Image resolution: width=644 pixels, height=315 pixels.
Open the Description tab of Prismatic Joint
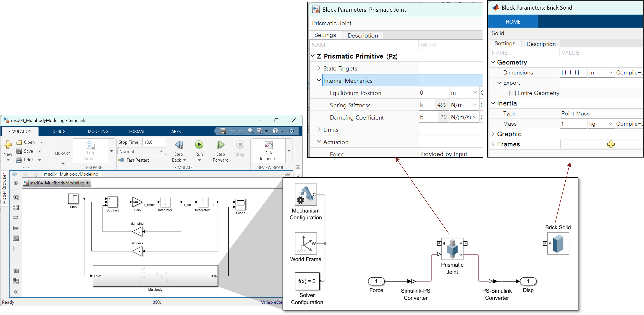(x=363, y=36)
